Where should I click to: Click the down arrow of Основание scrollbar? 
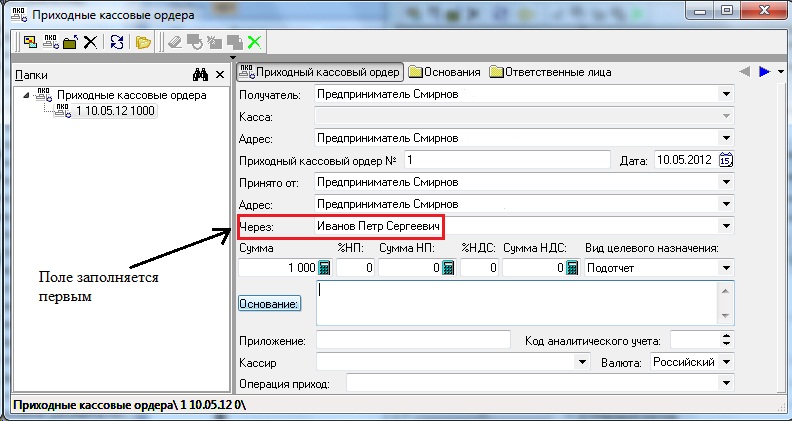[x=725, y=316]
